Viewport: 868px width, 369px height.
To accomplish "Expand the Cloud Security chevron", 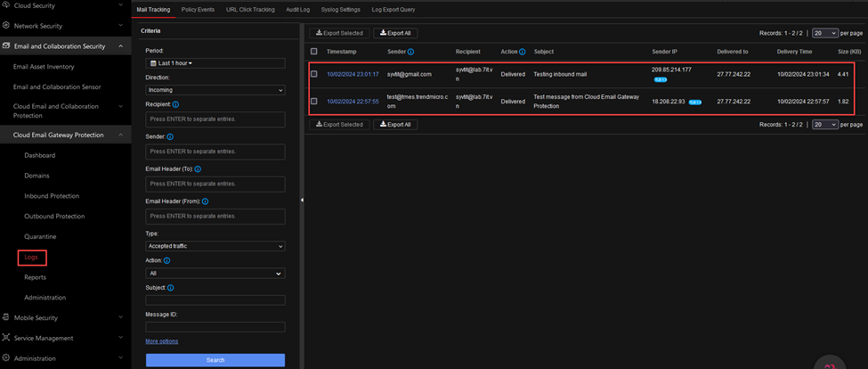I will point(121,5).
